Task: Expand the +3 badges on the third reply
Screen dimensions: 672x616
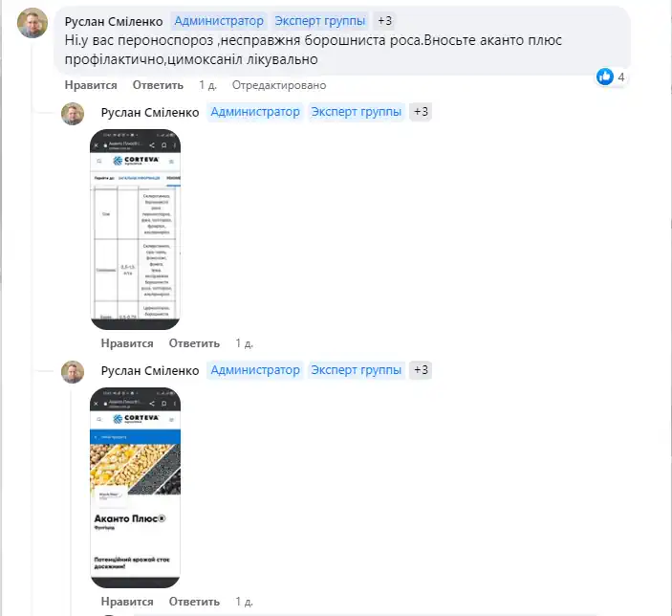Action: [421, 370]
